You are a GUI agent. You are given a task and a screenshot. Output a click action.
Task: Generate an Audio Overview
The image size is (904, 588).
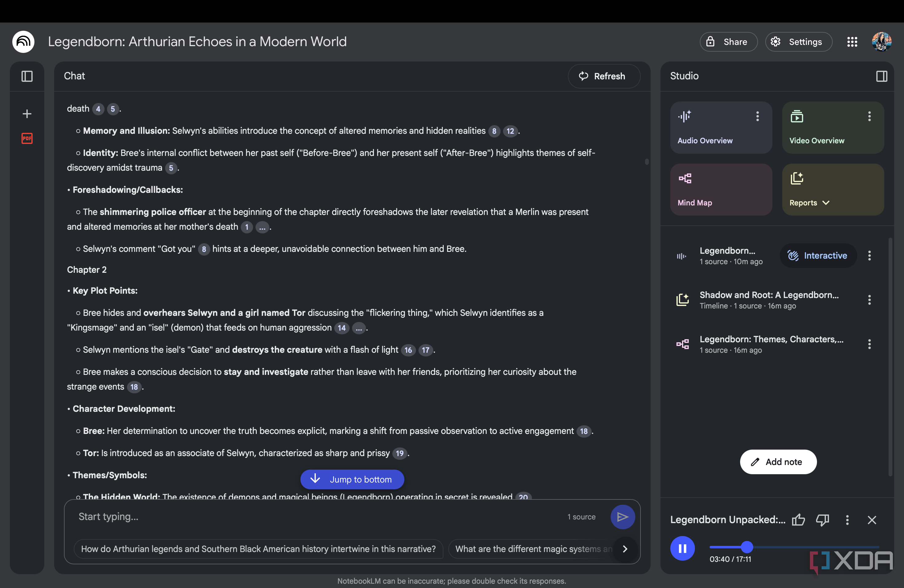coord(720,128)
